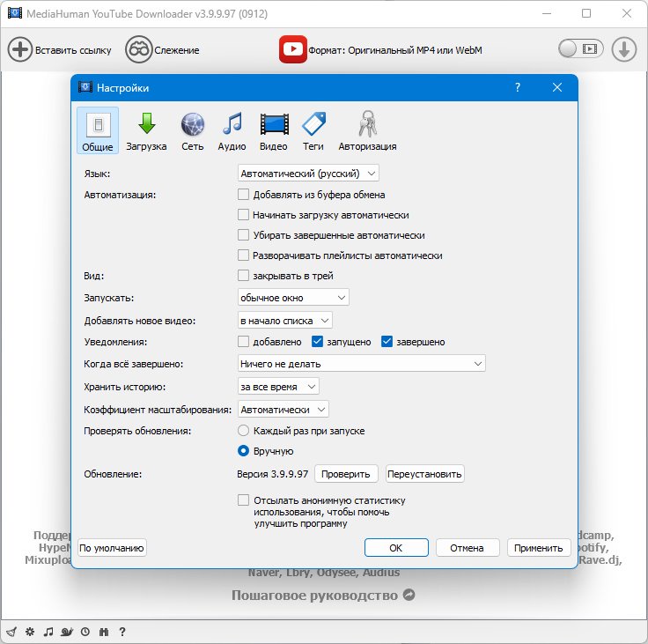Click По умолчанию defaults button
This screenshot has width=648, height=644.
[x=112, y=548]
